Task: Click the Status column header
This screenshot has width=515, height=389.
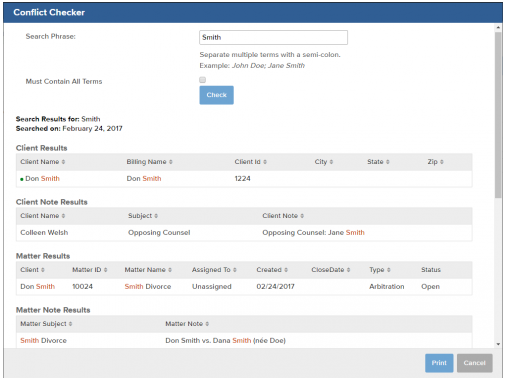Action: pyautogui.click(x=431, y=270)
